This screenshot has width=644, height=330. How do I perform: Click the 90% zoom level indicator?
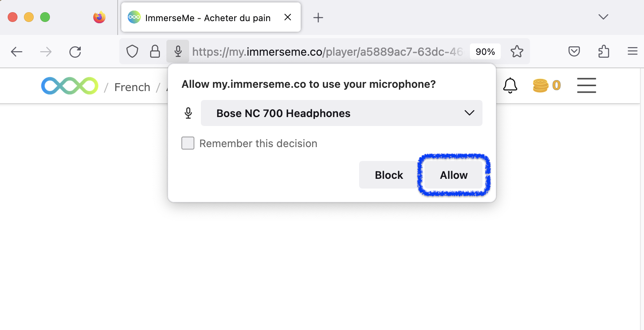click(x=485, y=51)
